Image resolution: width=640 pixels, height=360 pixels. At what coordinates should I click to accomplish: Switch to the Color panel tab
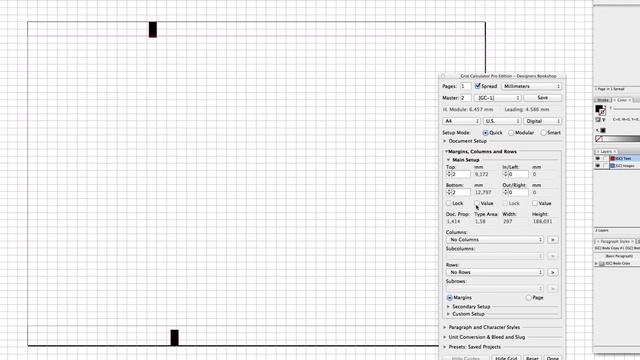622,100
